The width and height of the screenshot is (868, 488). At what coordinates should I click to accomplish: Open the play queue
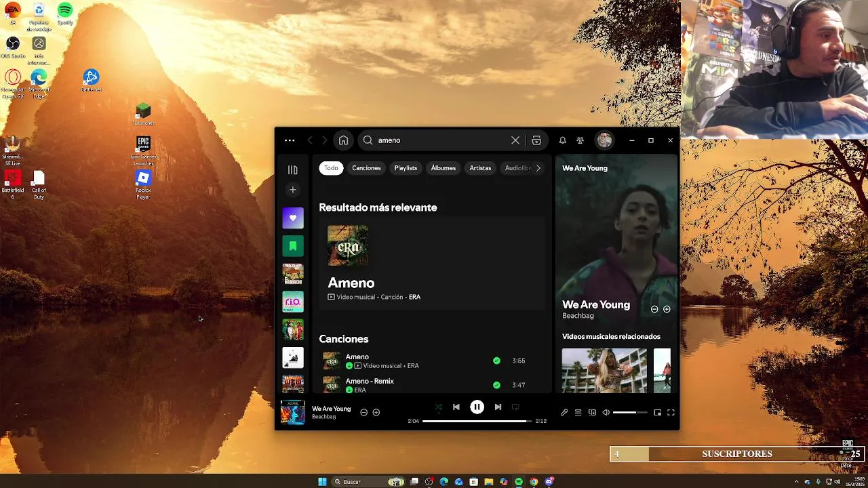[x=578, y=412]
